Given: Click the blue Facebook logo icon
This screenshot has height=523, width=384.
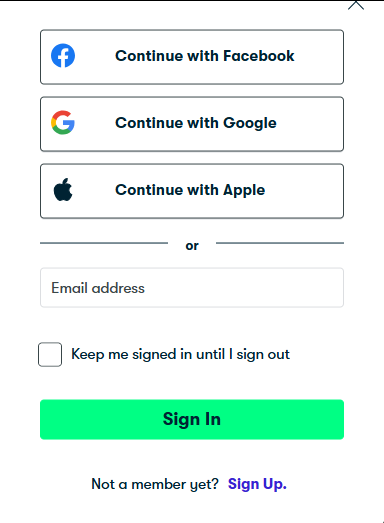Looking at the screenshot, I should (63, 56).
